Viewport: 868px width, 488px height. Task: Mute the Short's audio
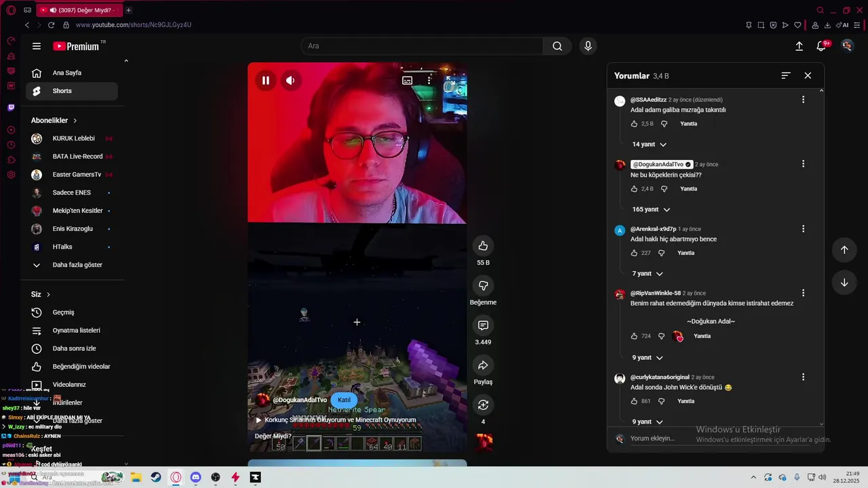coord(290,80)
